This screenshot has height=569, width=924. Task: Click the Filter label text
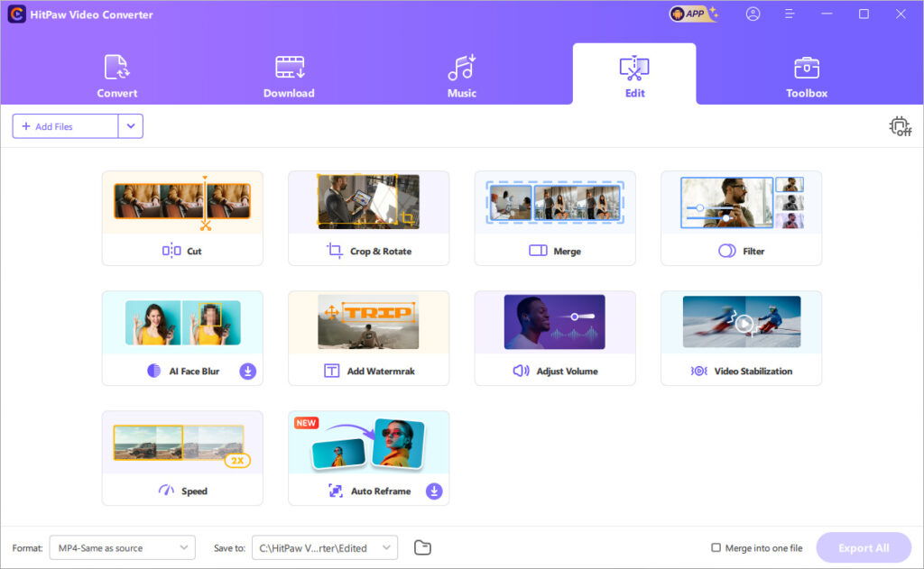tap(753, 251)
